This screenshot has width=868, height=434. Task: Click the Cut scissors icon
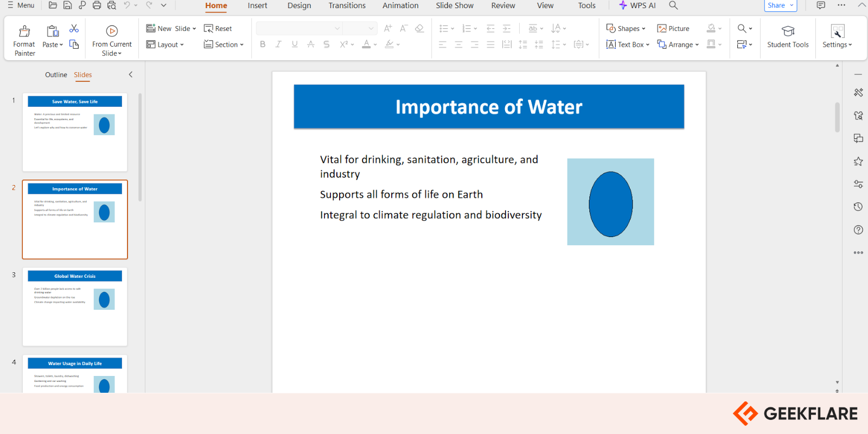[74, 28]
